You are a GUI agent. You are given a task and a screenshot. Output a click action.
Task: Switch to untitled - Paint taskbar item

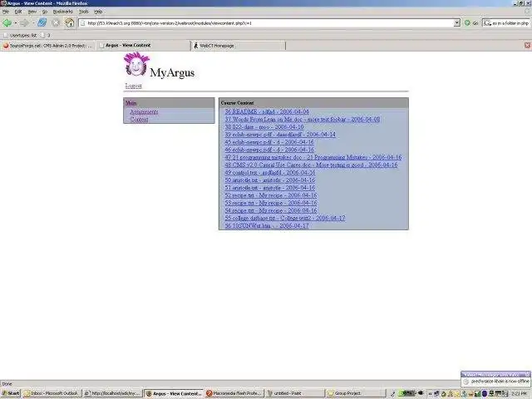(x=294, y=393)
